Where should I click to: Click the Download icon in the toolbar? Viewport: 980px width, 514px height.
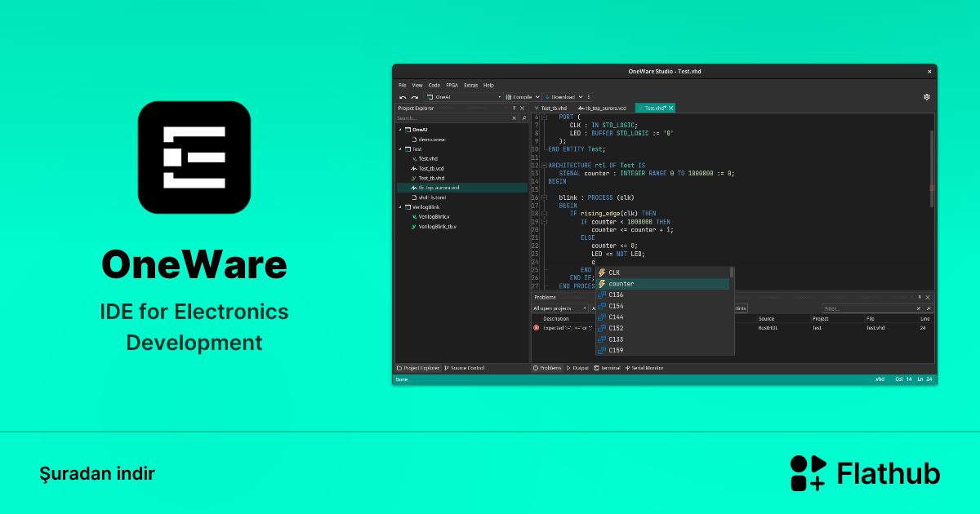pos(547,97)
